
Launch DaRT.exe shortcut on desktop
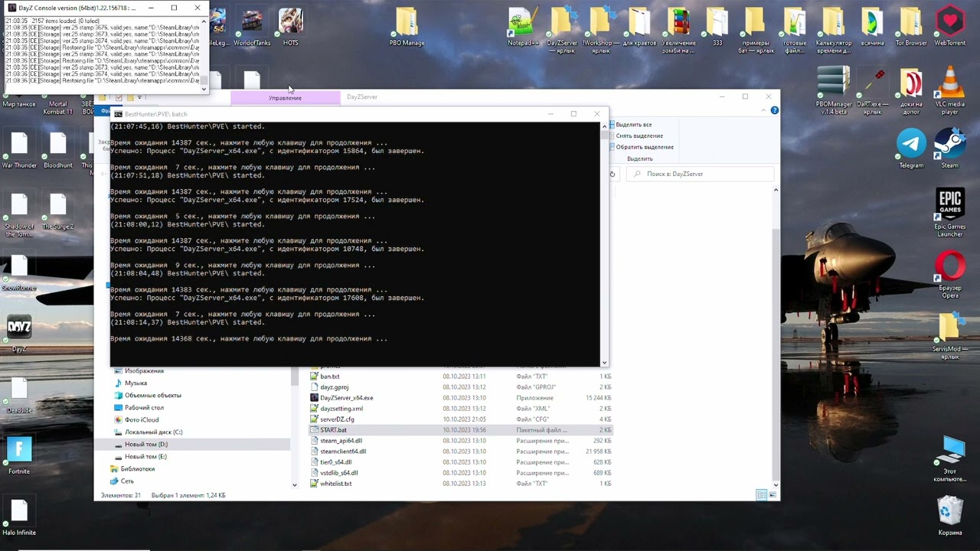coord(872,90)
